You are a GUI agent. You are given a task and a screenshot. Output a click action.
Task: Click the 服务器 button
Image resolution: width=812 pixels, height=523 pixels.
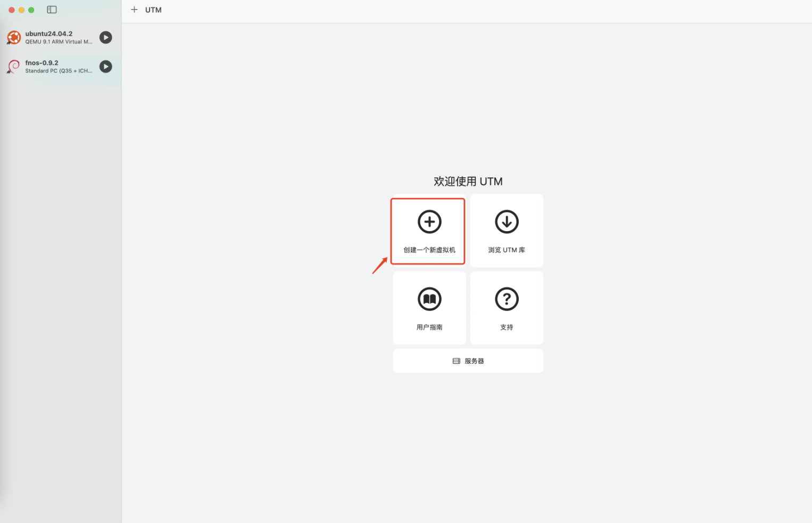pyautogui.click(x=468, y=361)
